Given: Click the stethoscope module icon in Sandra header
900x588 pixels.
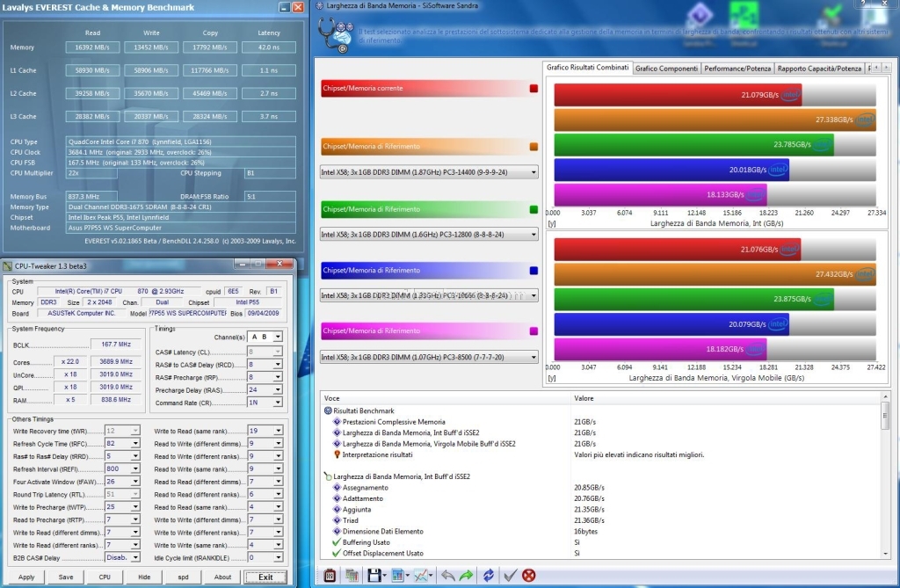Looking at the screenshot, I should click(x=335, y=34).
